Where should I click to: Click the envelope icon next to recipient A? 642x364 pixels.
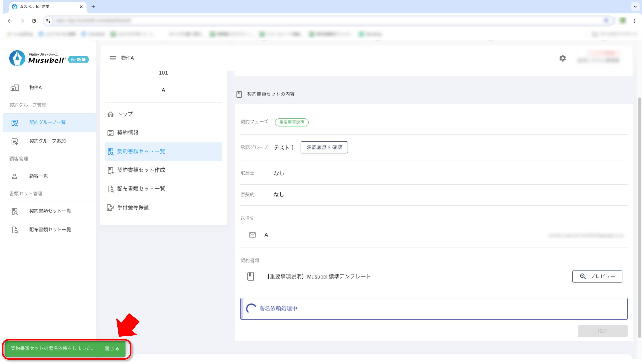(x=252, y=235)
